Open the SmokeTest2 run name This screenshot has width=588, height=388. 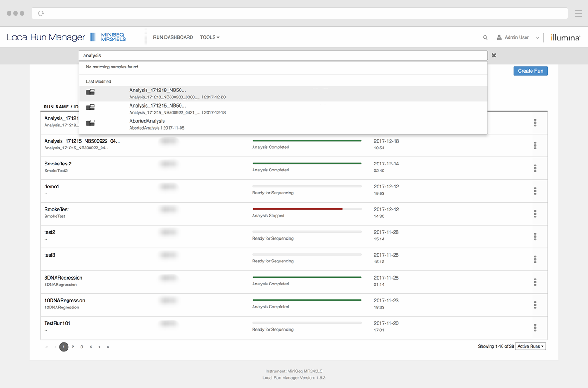click(58, 164)
